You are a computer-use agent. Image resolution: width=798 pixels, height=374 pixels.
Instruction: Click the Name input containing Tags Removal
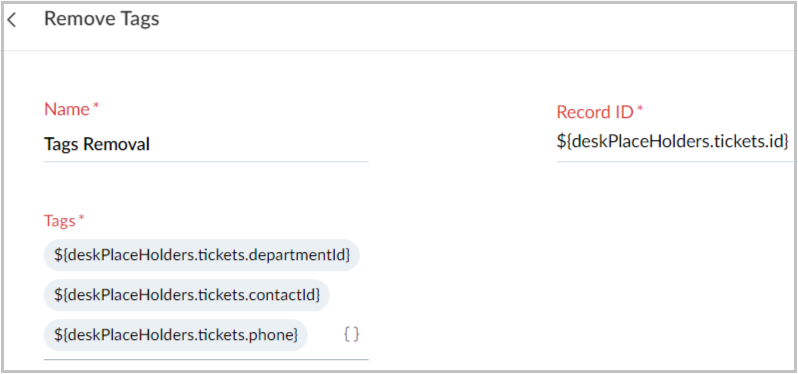tap(206, 145)
